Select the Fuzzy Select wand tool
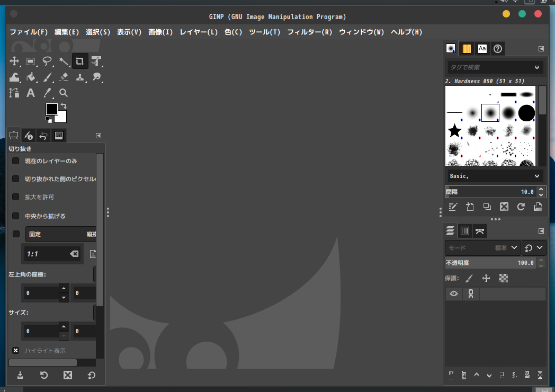555x392 pixels. 63,60
